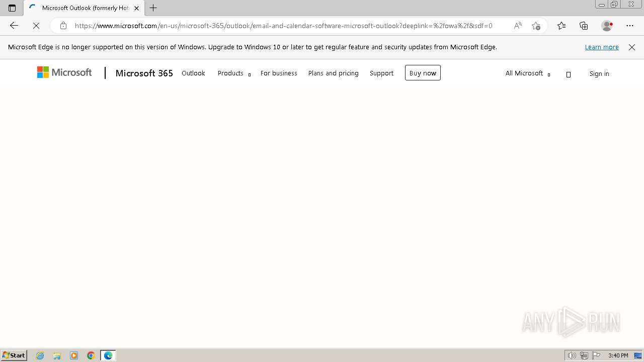Open Edge Settings and more menu
Image resolution: width=644 pixels, height=362 pixels.
coord(630,26)
